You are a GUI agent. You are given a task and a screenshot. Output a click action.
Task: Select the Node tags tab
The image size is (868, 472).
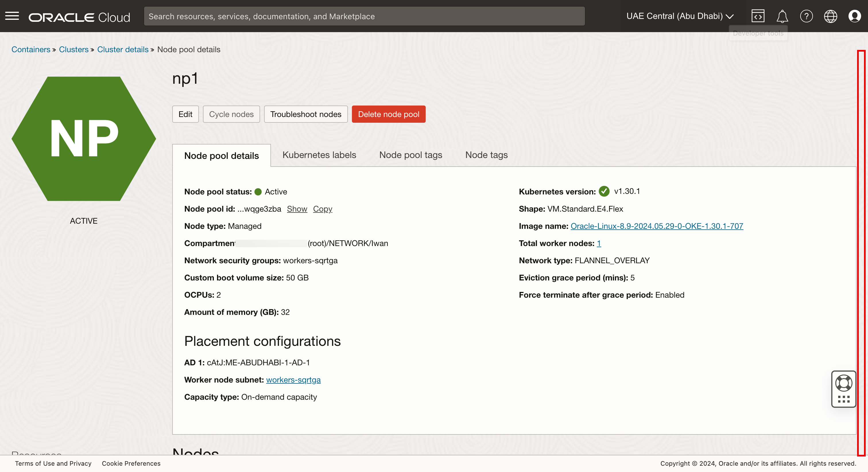(486, 155)
